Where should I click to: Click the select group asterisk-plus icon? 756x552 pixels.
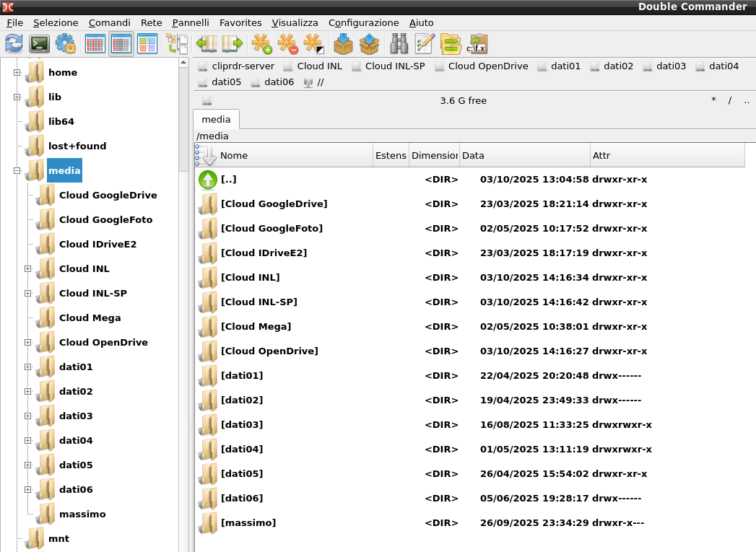[x=262, y=44]
